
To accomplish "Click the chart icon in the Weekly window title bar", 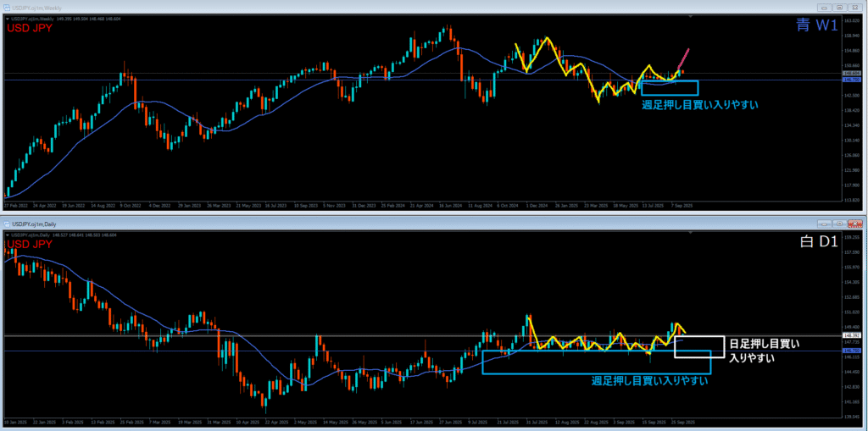I will [8, 8].
